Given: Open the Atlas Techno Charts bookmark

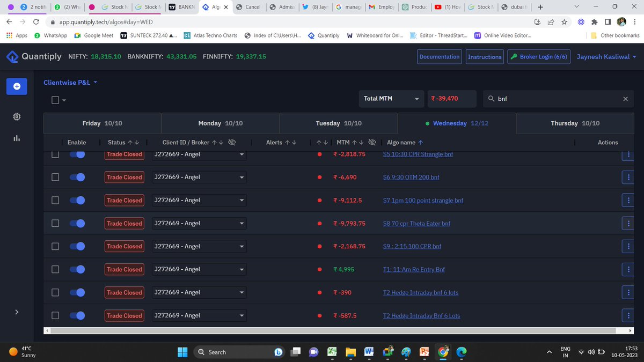Looking at the screenshot, I should click(x=210, y=35).
